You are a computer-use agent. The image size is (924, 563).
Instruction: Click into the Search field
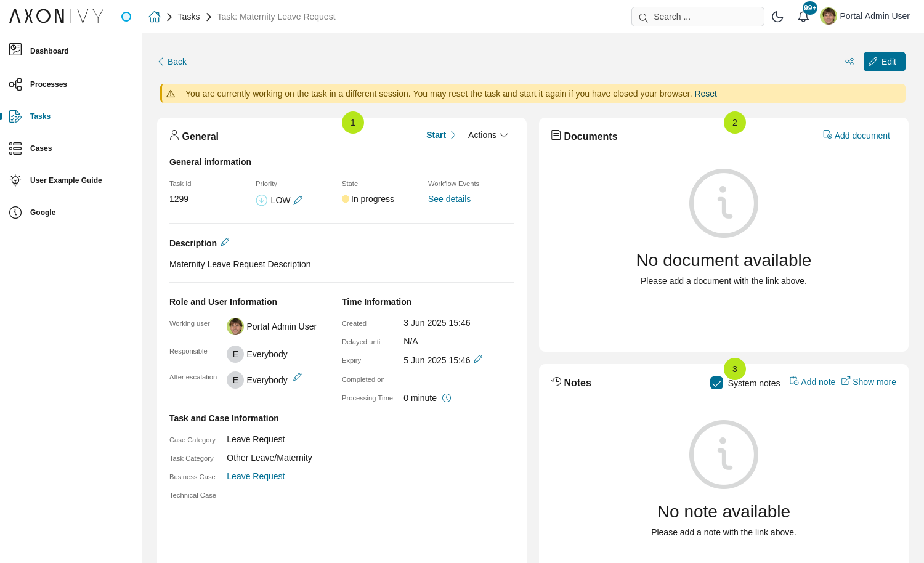(x=697, y=17)
